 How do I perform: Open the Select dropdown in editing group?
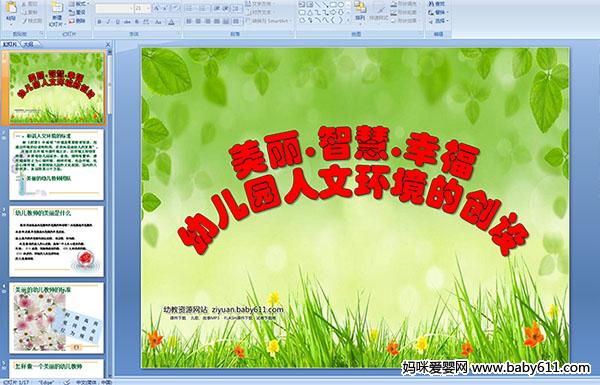(439, 21)
